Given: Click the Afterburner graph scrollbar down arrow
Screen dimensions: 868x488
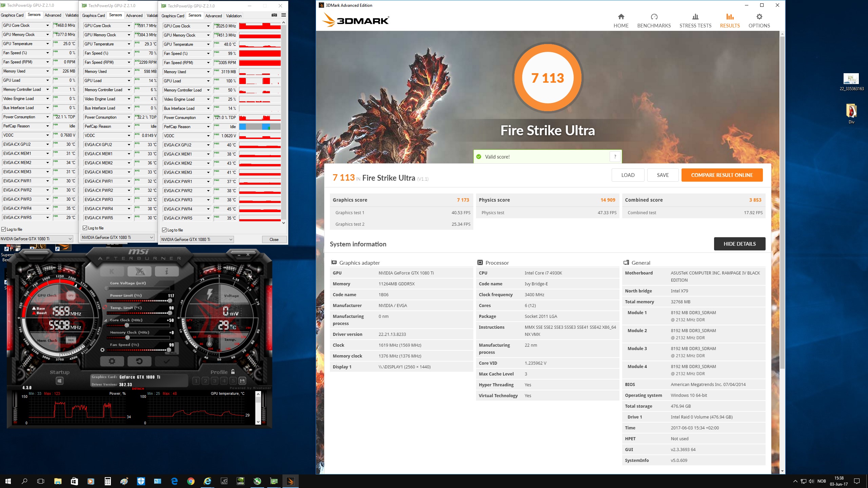Looking at the screenshot, I should click(x=258, y=422).
